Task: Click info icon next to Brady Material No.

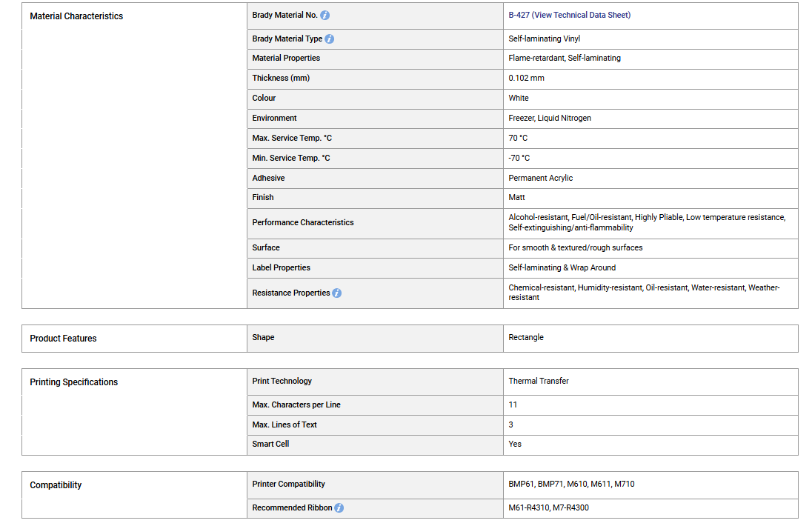Action: click(325, 16)
